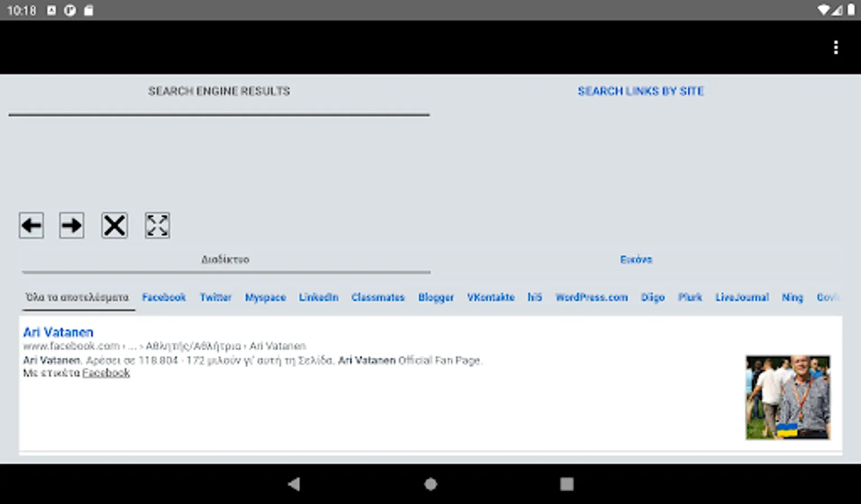The height and width of the screenshot is (504, 861).
Task: Stop loading with the X button
Action: pos(114,226)
